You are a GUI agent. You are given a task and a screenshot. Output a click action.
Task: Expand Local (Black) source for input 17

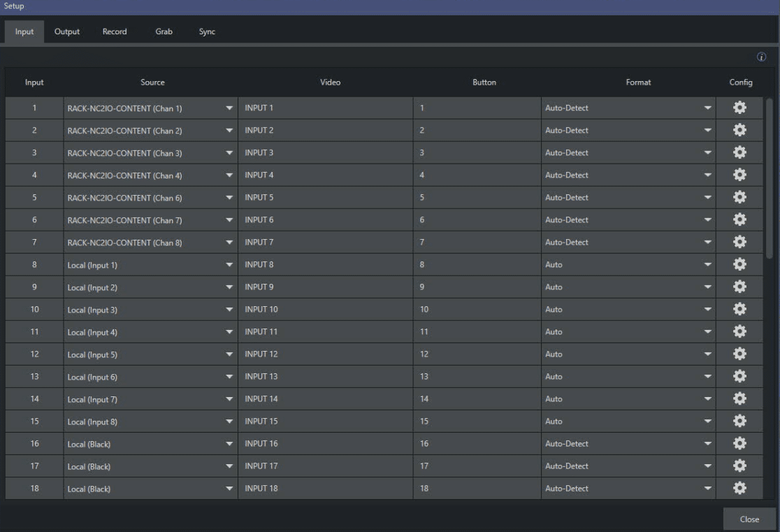click(229, 466)
